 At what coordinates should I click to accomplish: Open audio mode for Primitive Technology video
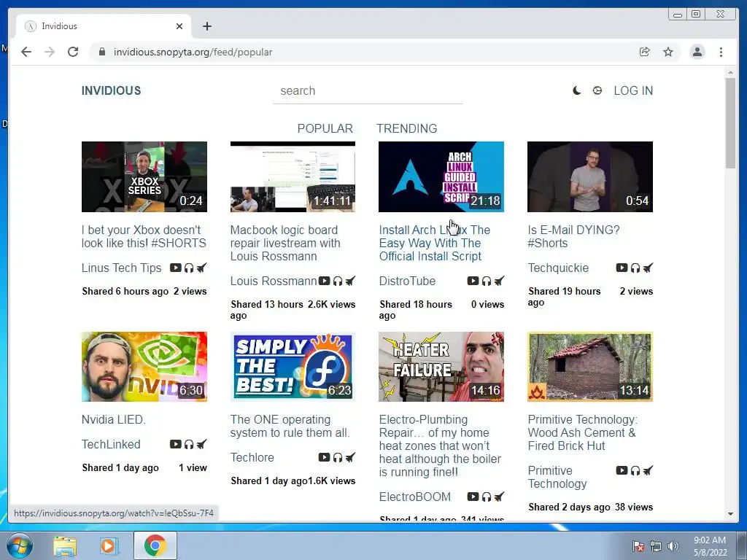tap(635, 470)
